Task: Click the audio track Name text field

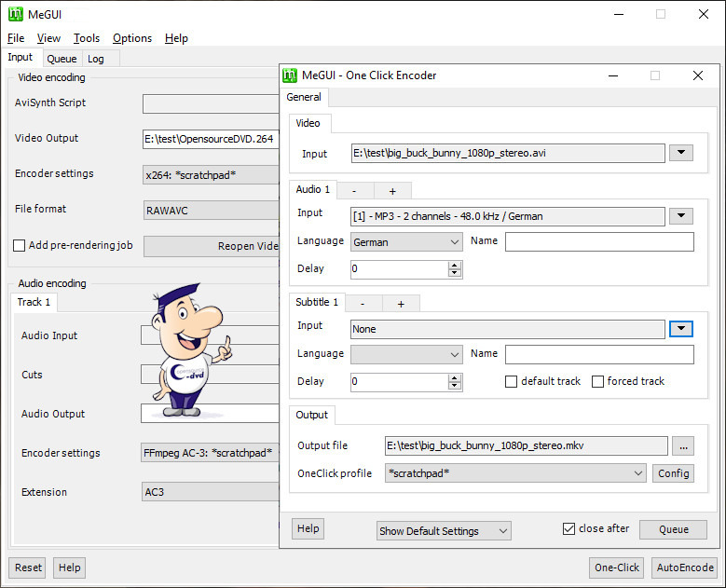Action: (599, 242)
